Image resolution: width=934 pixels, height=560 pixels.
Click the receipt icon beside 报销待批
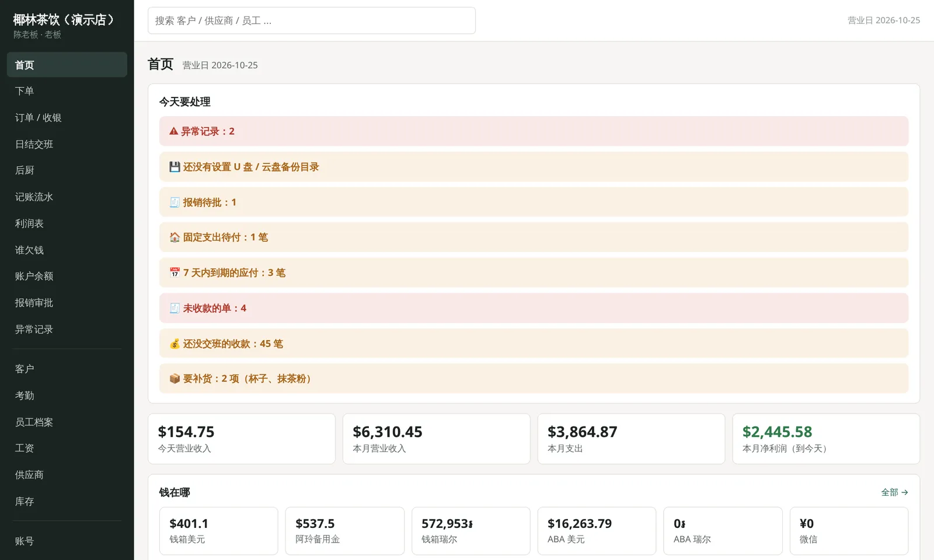point(175,202)
